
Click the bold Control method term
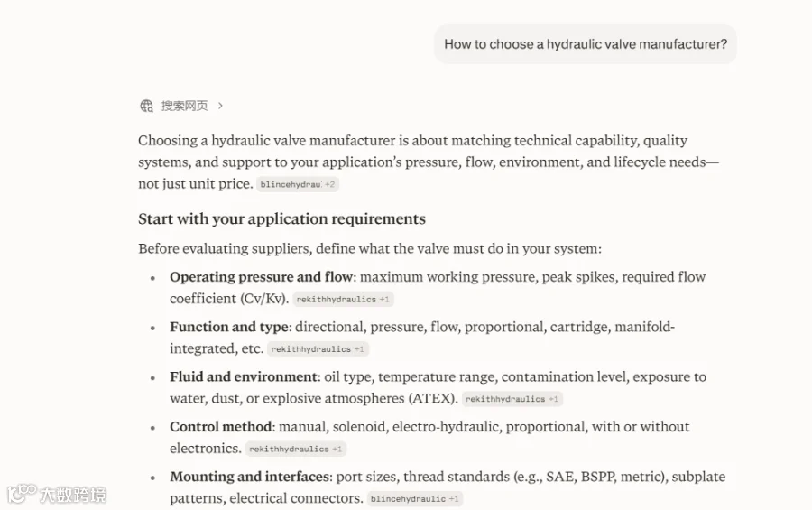coord(221,427)
